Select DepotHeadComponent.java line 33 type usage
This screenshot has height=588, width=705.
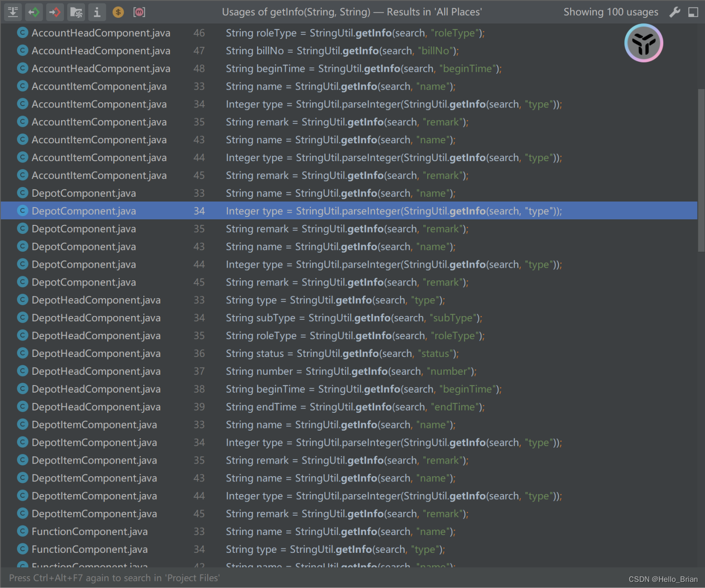point(349,300)
